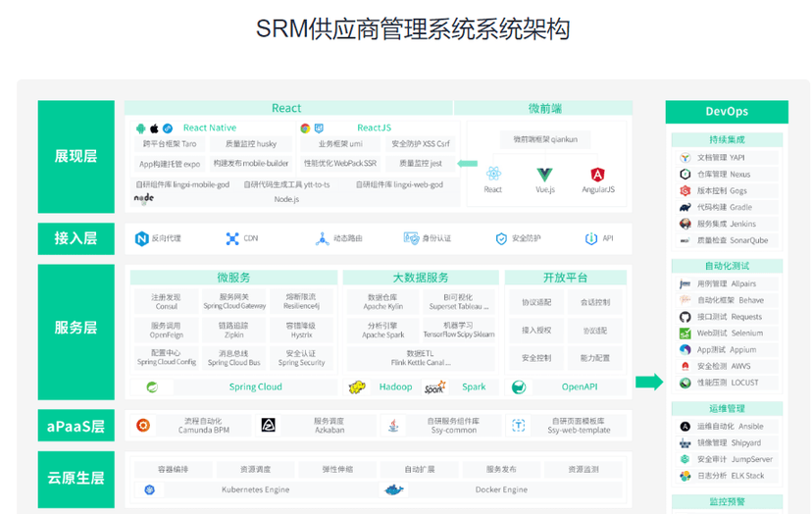The image size is (812, 514).
Task: Click the 接入授权 cell in 开放平台
Action: (536, 330)
